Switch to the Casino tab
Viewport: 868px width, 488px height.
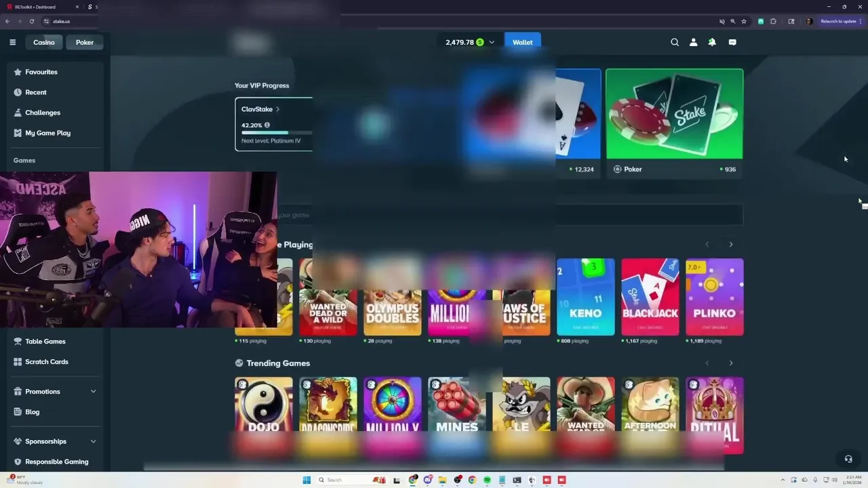pyautogui.click(x=44, y=42)
